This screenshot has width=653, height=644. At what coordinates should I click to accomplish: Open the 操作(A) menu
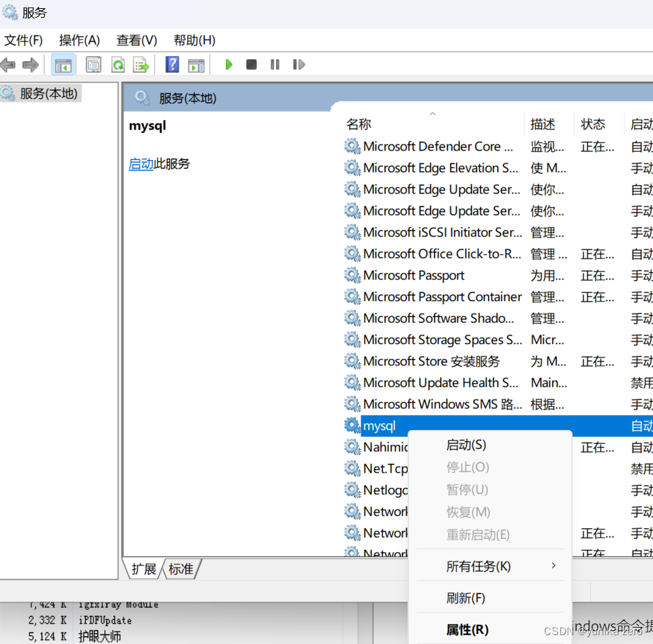(x=80, y=40)
